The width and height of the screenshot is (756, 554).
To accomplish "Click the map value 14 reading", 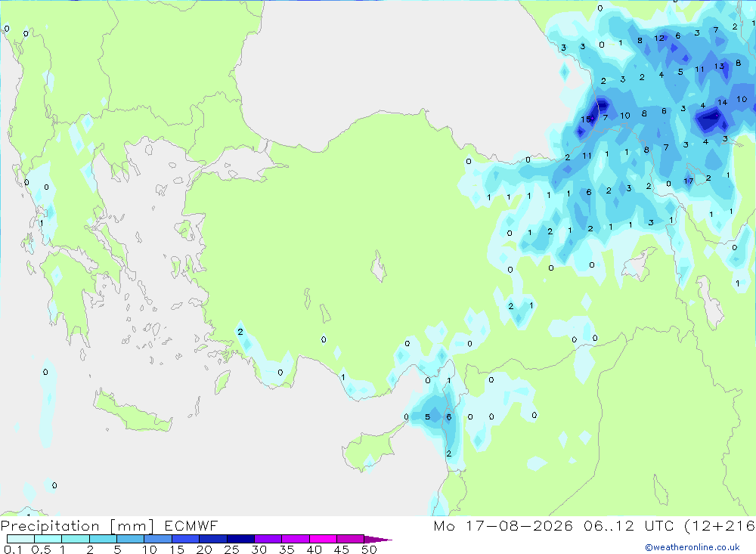I will coord(722,102).
